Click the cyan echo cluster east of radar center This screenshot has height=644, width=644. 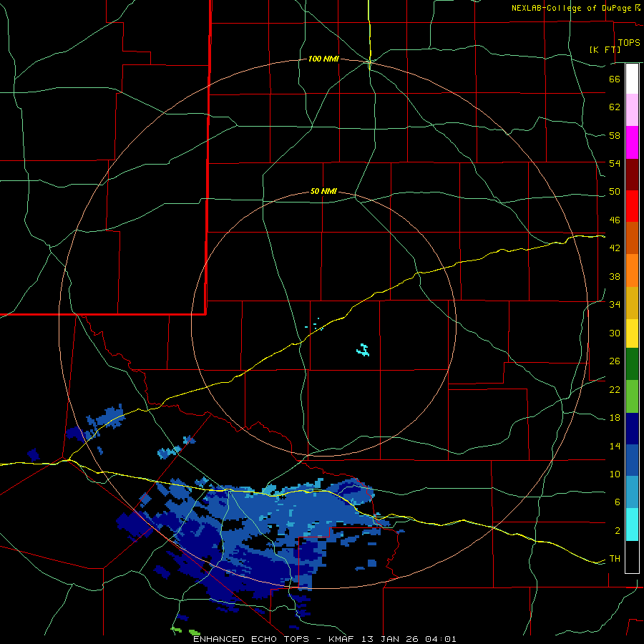click(x=363, y=350)
